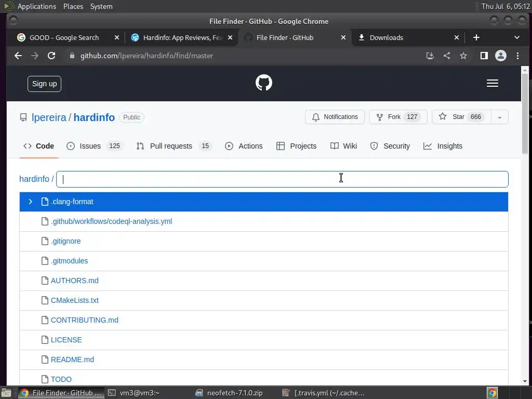Open the TODO file
Viewport: 532px width, 399px height.
click(61, 379)
